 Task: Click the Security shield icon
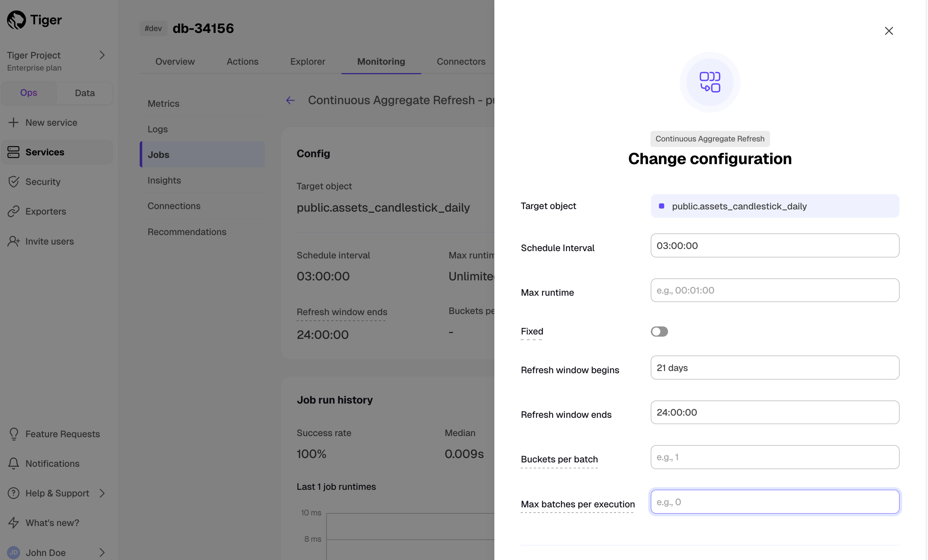click(14, 182)
